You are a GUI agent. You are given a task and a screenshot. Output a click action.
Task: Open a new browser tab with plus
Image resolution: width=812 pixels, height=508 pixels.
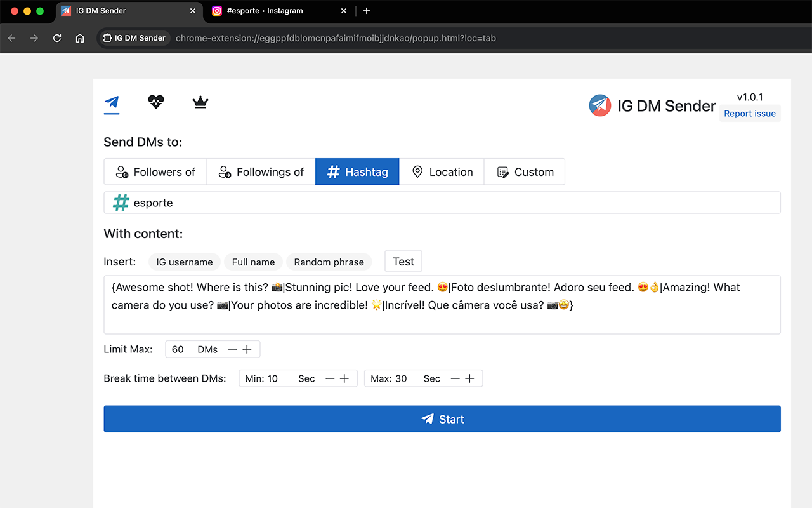point(367,11)
